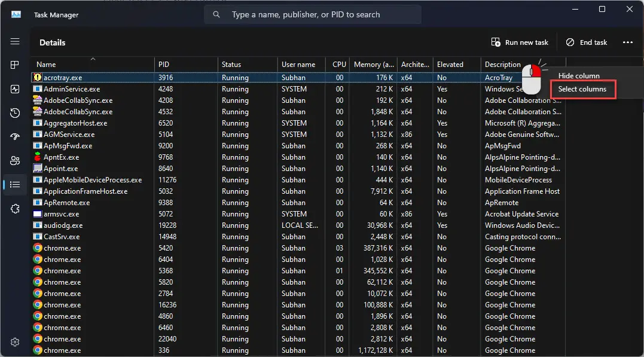Open the Services page icon
The height and width of the screenshot is (357, 644).
(x=15, y=209)
